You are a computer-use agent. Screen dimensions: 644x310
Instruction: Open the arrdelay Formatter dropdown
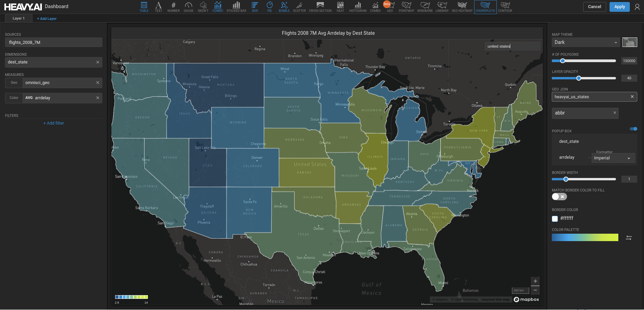pyautogui.click(x=613, y=158)
